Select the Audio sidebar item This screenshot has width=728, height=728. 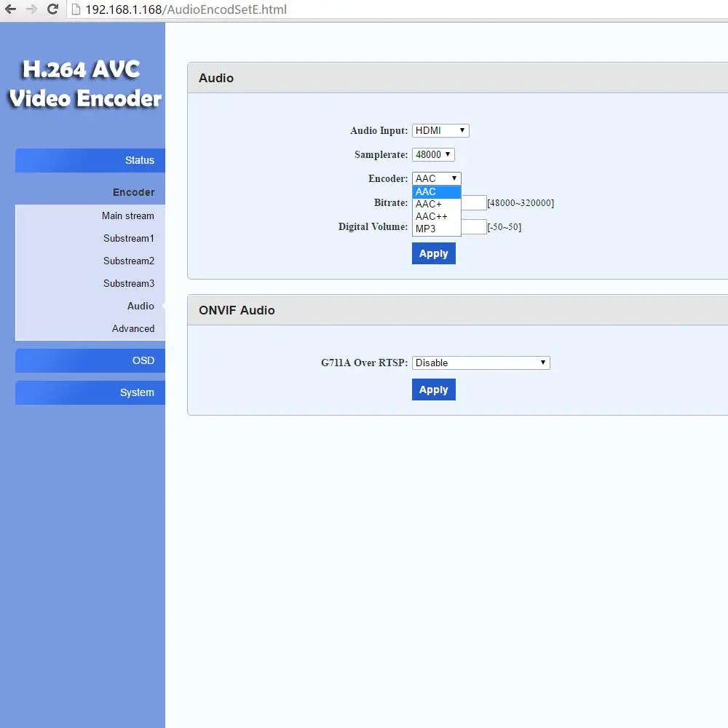pos(141,306)
